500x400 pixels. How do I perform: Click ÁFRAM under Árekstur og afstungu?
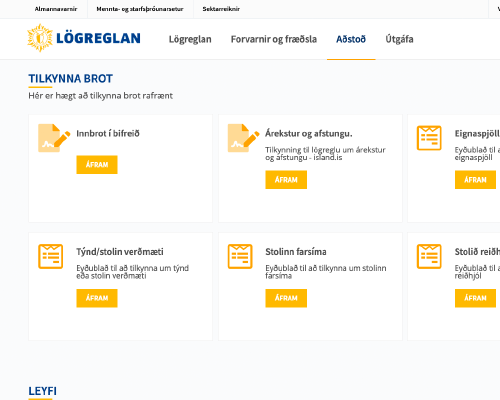[x=286, y=180]
